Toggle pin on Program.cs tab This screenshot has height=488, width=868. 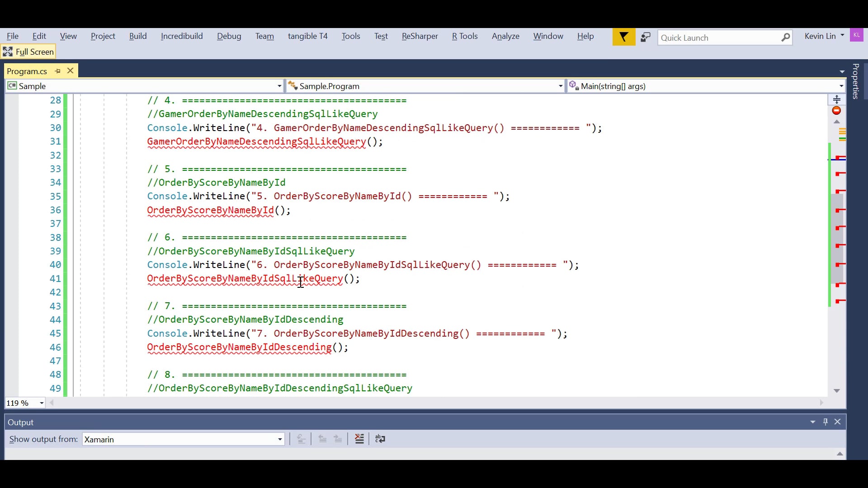point(57,71)
